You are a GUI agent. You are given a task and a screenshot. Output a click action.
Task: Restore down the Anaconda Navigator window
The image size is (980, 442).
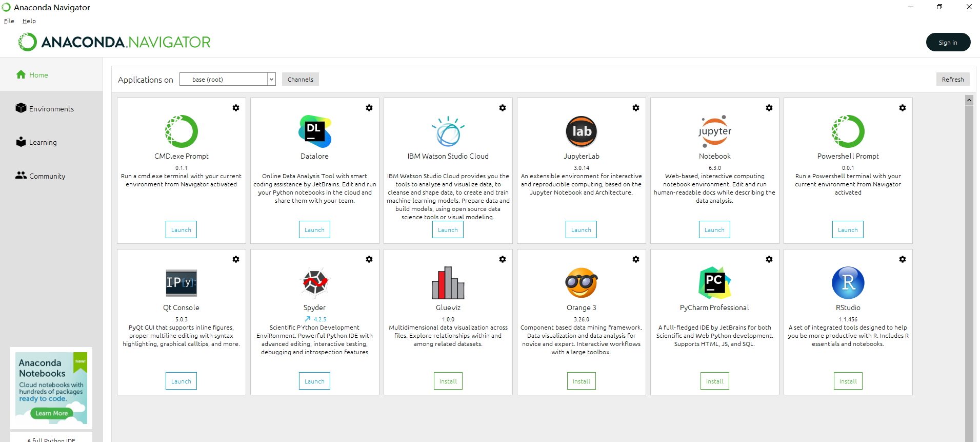939,7
